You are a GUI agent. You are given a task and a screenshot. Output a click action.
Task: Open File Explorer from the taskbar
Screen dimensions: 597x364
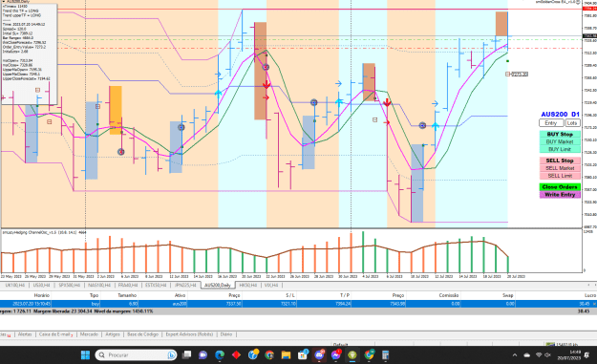[x=286, y=354]
